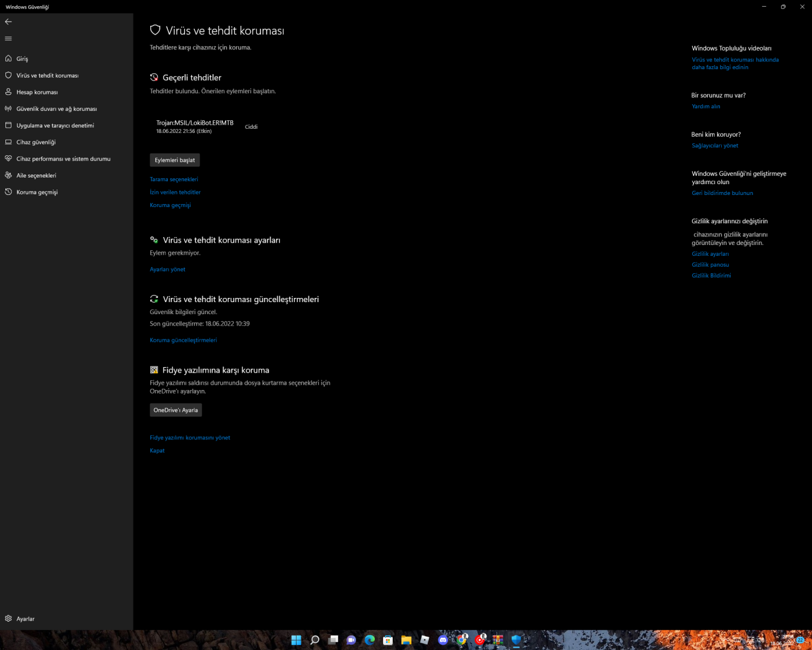Image resolution: width=812 pixels, height=650 pixels.
Task: Open the Windows Start menu
Action: point(296,640)
